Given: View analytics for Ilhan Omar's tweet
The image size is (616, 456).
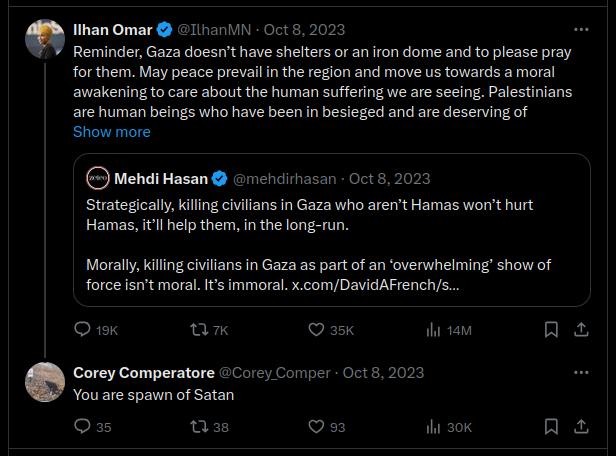Looking at the screenshot, I should tap(435, 330).
